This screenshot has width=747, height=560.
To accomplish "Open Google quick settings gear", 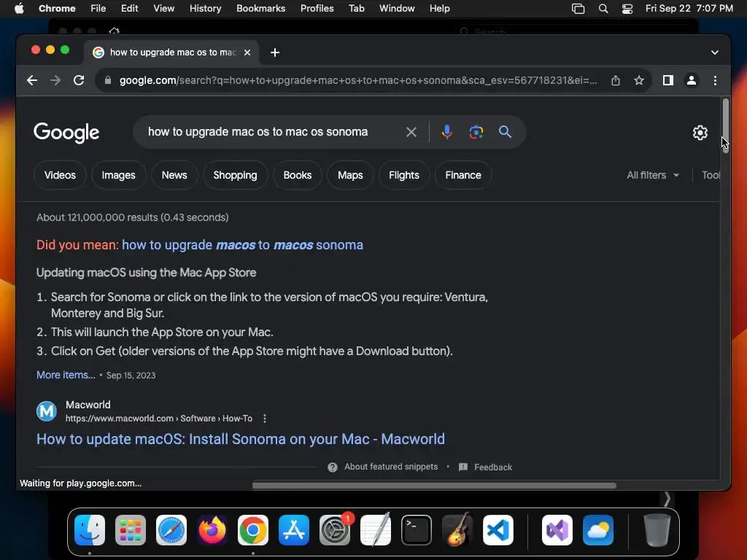I will [x=700, y=133].
